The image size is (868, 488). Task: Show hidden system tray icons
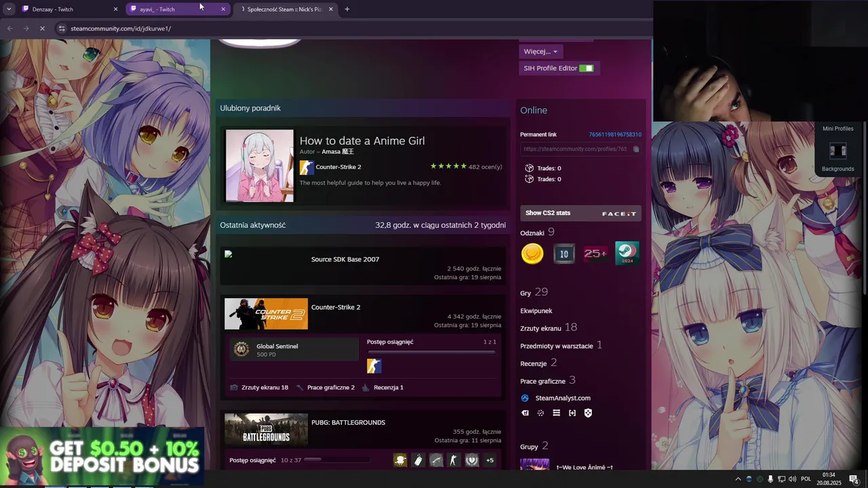coord(738,479)
